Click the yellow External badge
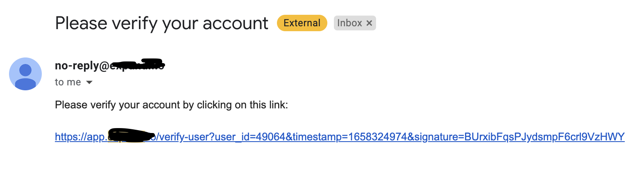The height and width of the screenshot is (188, 644). 302,23
